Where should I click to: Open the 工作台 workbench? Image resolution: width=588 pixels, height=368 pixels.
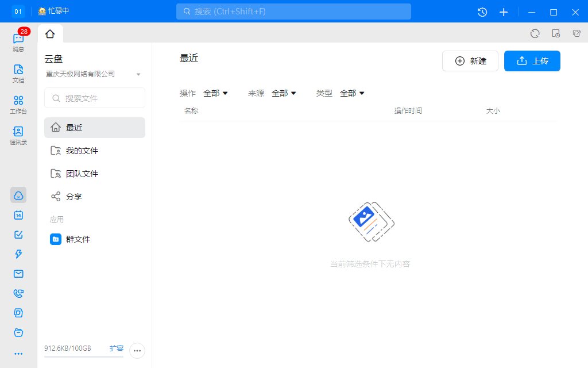(18, 102)
